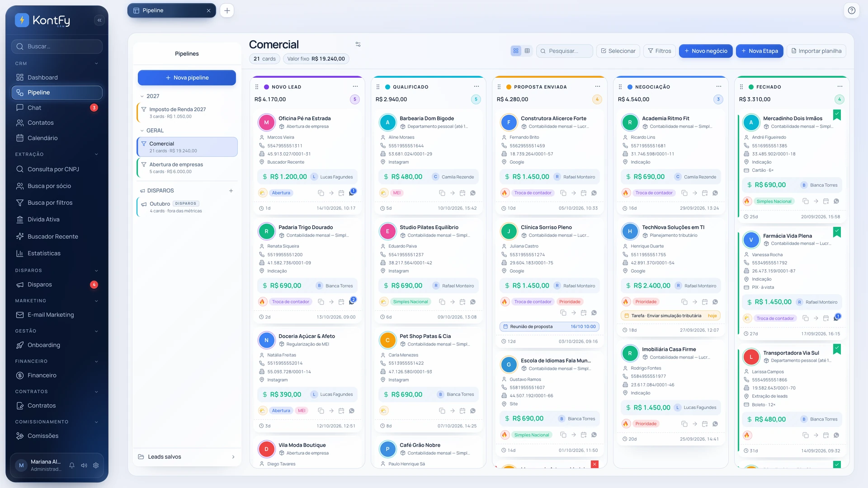Viewport: 868px width, 488px height.
Task: Grab the Novo Lead column drag handle
Action: click(x=257, y=87)
